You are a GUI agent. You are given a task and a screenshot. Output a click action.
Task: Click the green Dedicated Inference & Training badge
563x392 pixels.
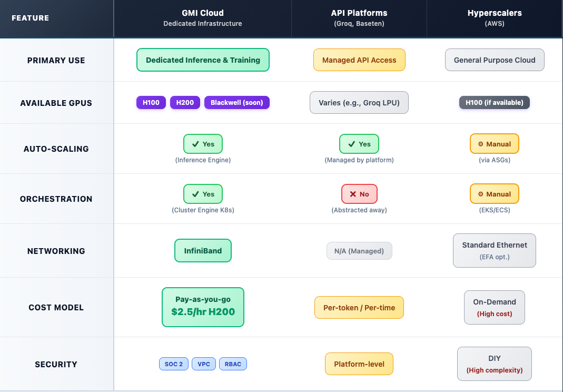203,60
